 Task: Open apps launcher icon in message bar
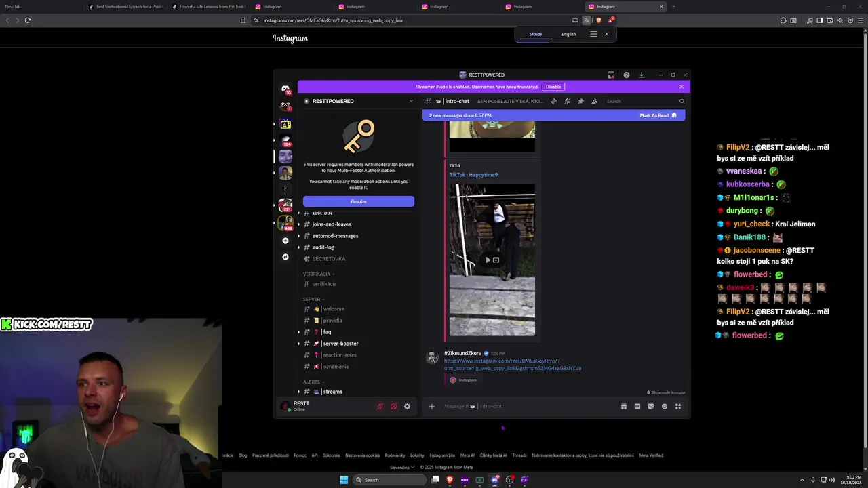pos(677,406)
